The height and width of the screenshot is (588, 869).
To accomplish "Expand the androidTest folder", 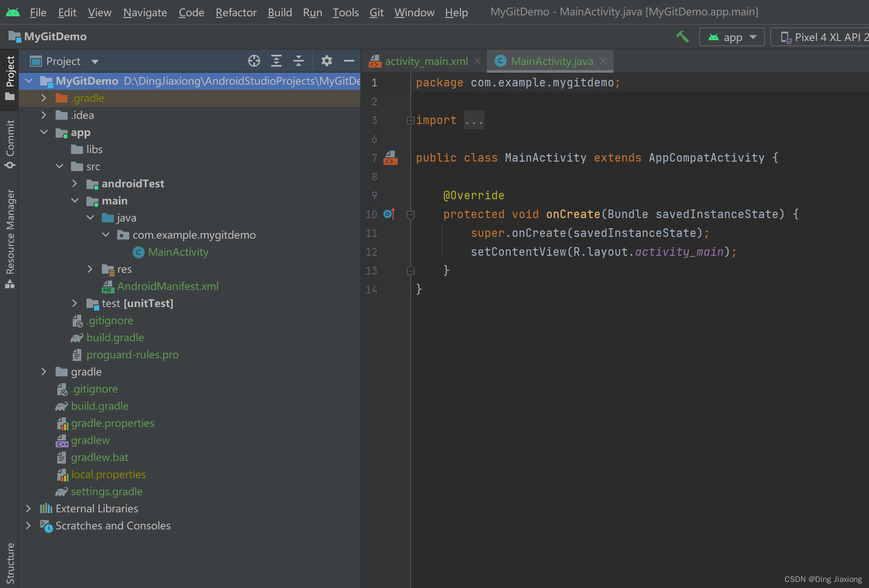I will pos(74,183).
